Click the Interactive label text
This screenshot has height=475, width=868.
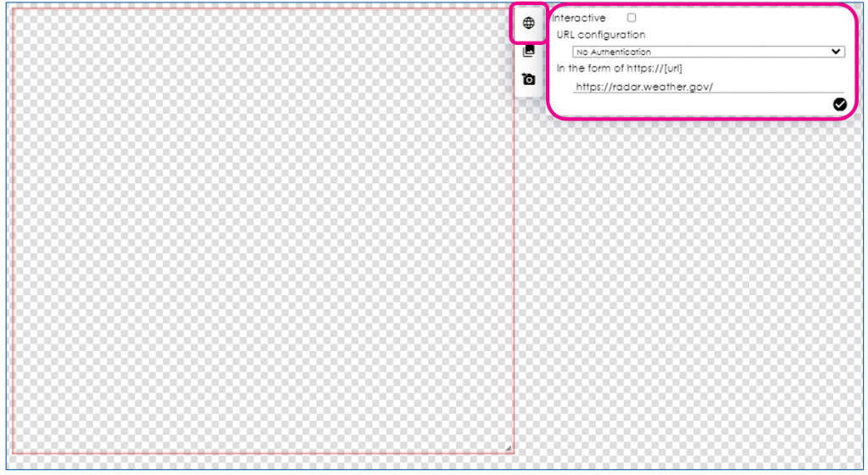tap(579, 18)
